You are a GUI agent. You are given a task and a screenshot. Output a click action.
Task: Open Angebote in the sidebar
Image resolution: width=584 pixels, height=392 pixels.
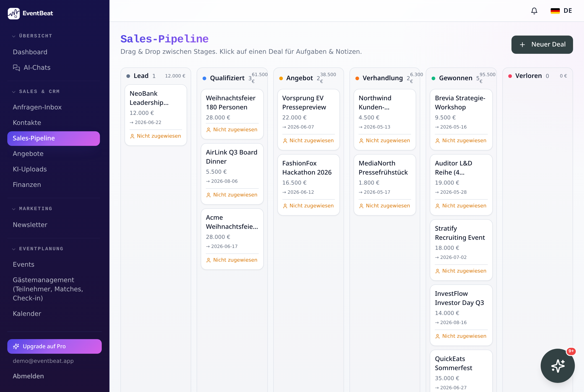(x=54, y=154)
